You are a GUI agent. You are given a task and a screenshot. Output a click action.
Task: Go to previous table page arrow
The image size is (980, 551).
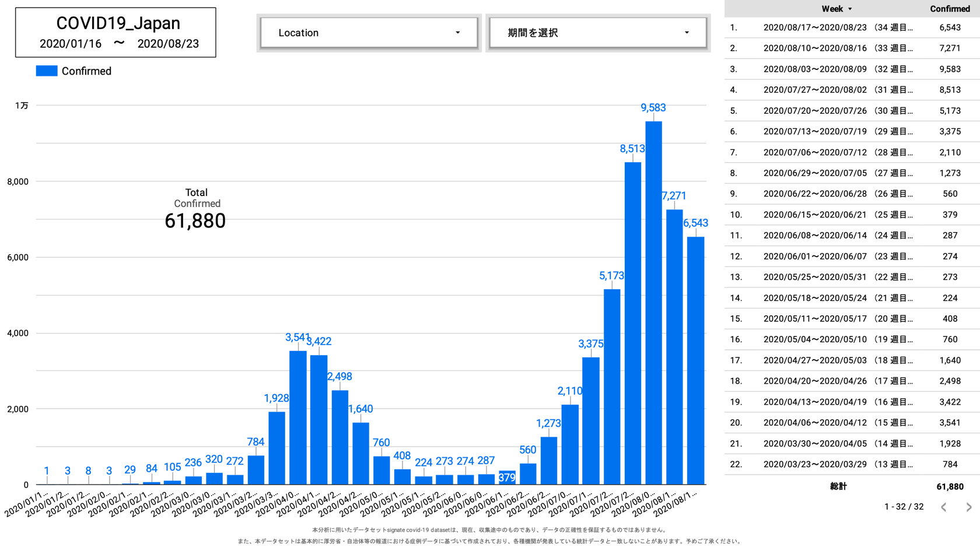pos(943,507)
